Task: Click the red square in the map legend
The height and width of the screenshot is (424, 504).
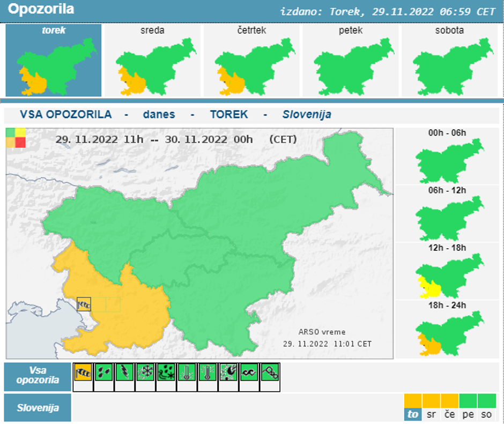Action: coord(20,143)
